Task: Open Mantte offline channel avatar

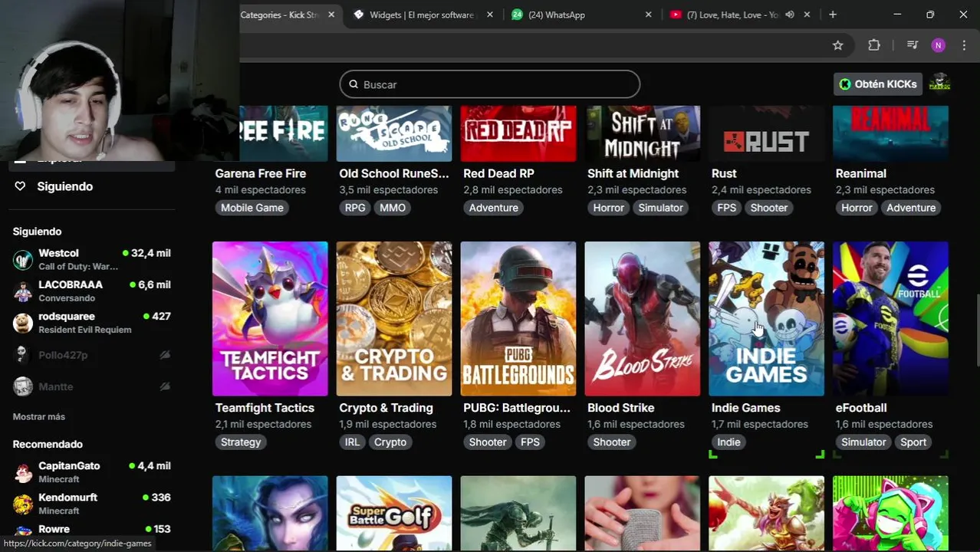Action: coord(23,386)
